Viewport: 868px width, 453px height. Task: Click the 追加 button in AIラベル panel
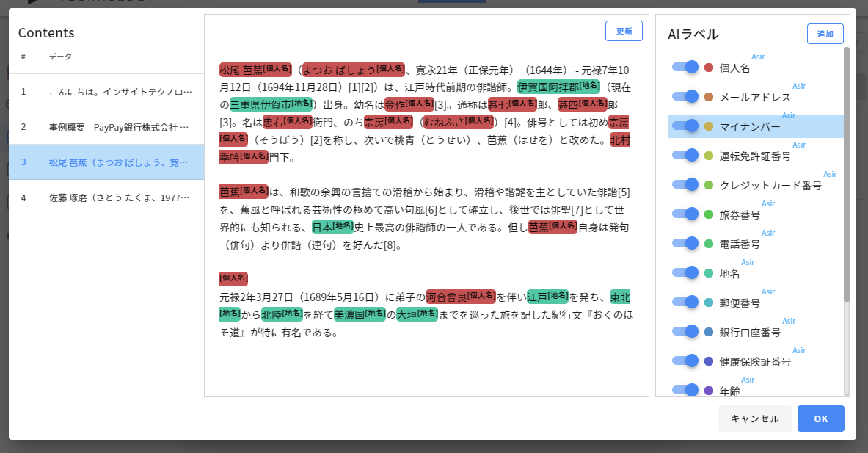coord(825,34)
